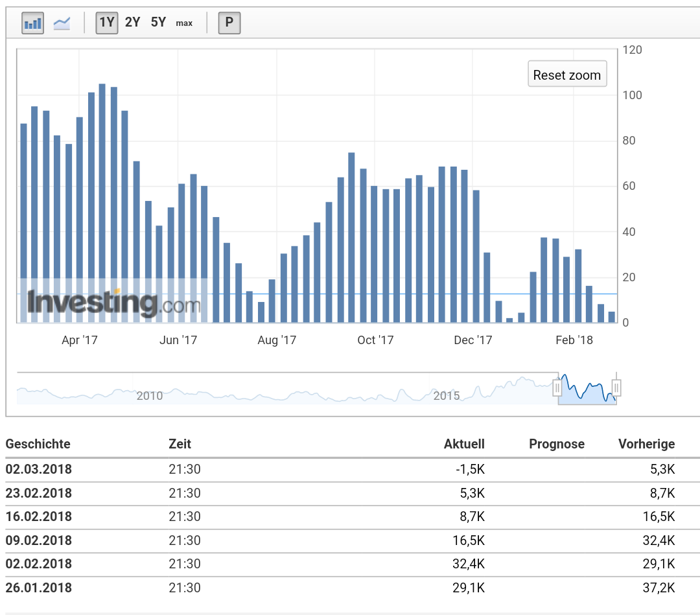
Task: Open the 09.02.2018 release entry
Action: pyautogui.click(x=38, y=540)
